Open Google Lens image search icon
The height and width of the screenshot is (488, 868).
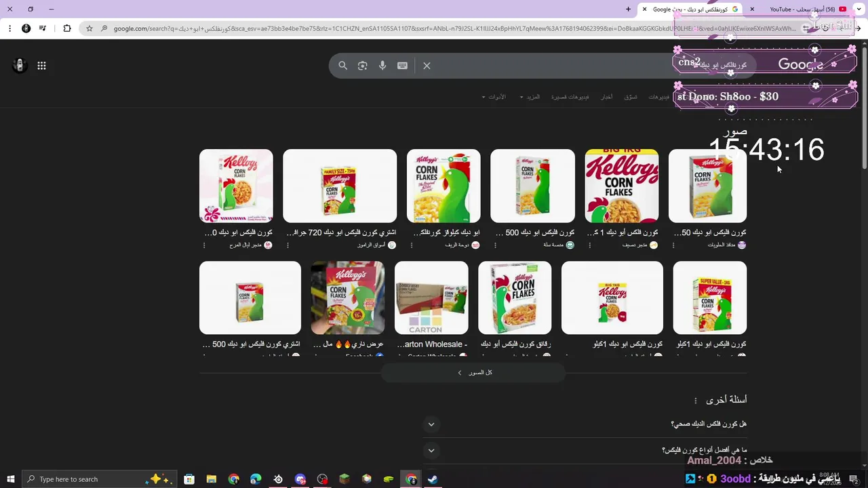[x=363, y=66]
